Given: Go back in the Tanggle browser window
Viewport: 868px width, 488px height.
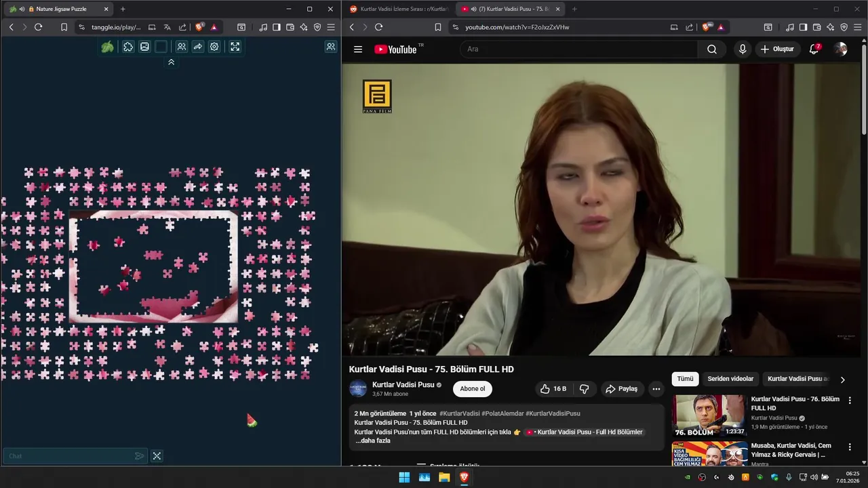Looking at the screenshot, I should click(x=11, y=27).
